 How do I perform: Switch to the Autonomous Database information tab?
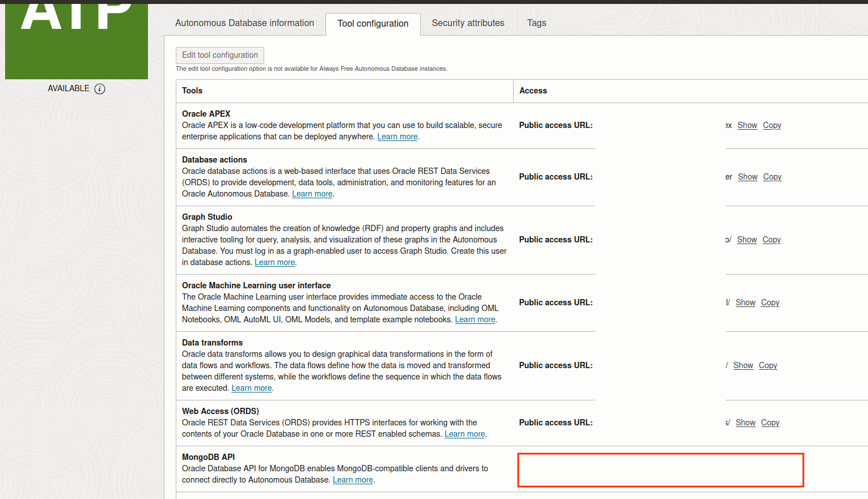pos(244,23)
